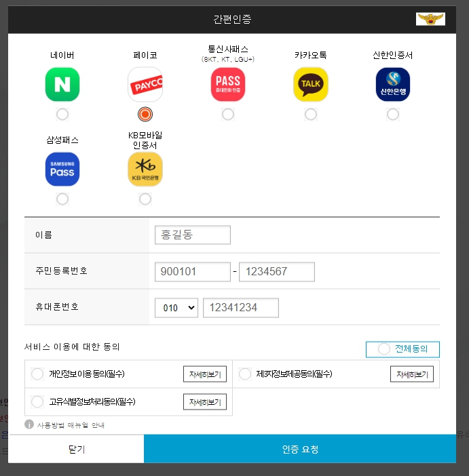Check 제3자정보제공동의(필수) agreement
The width and height of the screenshot is (469, 476).
tap(245, 374)
